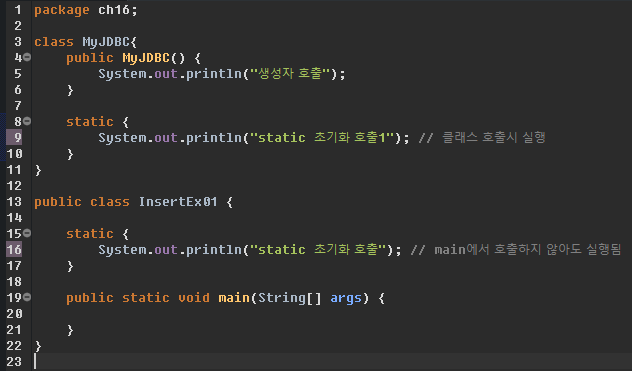The width and height of the screenshot is (632, 371).
Task: Click 'System' on line 16
Action: coord(122,250)
